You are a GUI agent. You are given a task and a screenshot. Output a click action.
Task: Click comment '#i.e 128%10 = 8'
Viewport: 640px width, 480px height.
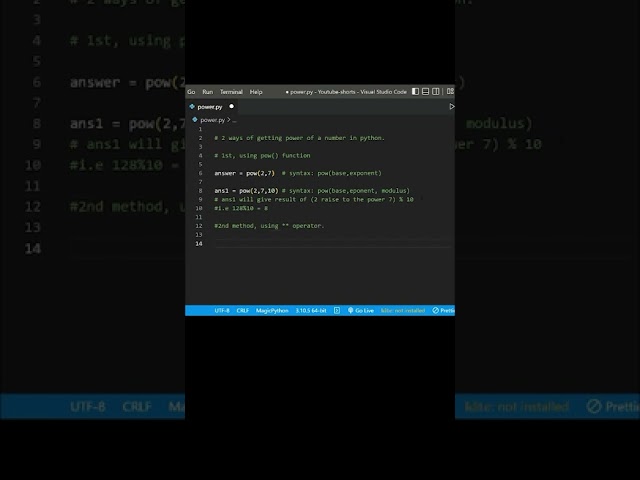[241, 208]
